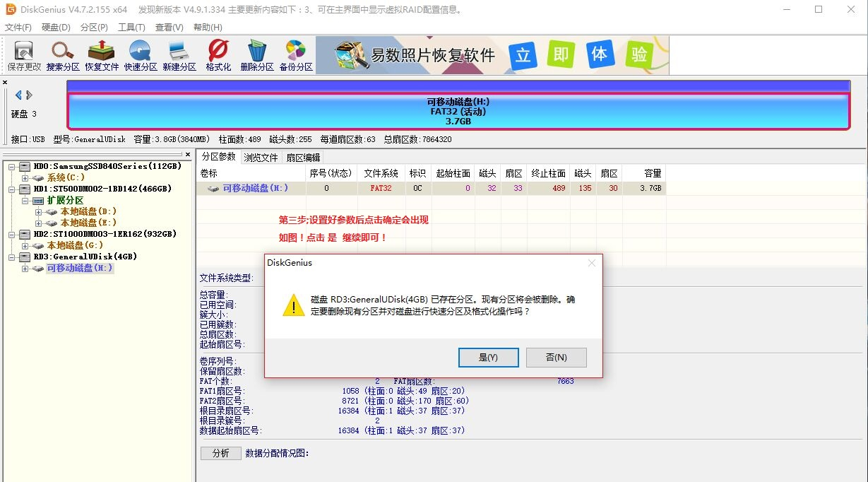Select HD0:SamsungSSD840Series(112GB) in tree
The width and height of the screenshot is (868, 482).
[x=107, y=167]
